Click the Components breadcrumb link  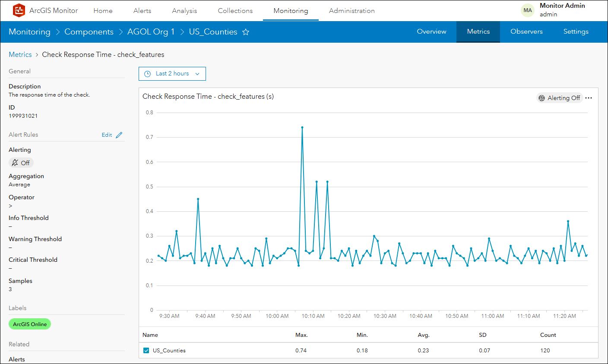click(x=89, y=32)
